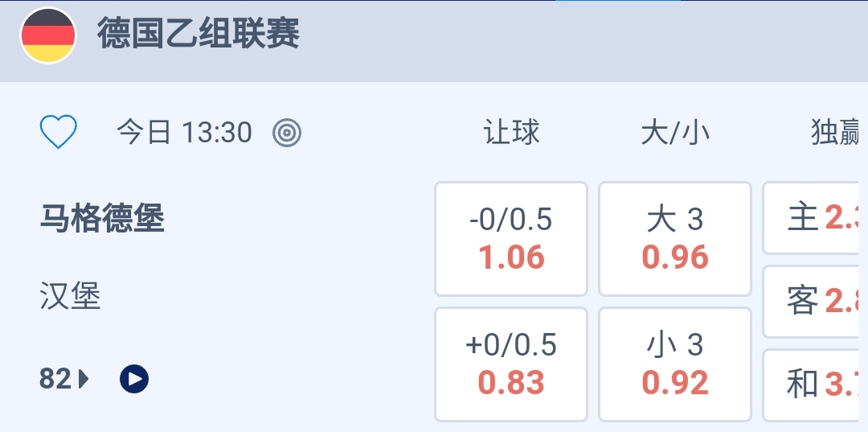
Task: Click the 大/小 column header
Action: [x=675, y=133]
